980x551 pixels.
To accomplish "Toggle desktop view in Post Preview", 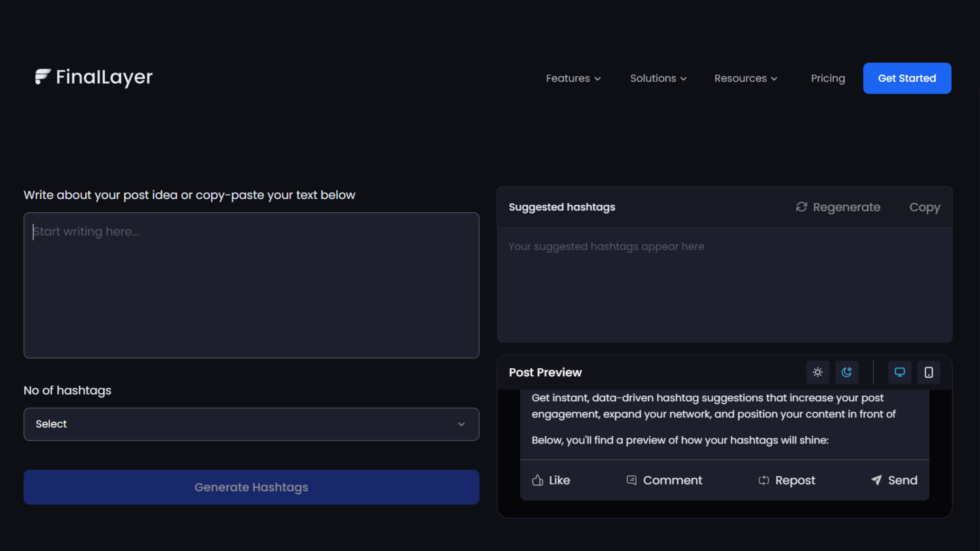I will pos(900,372).
